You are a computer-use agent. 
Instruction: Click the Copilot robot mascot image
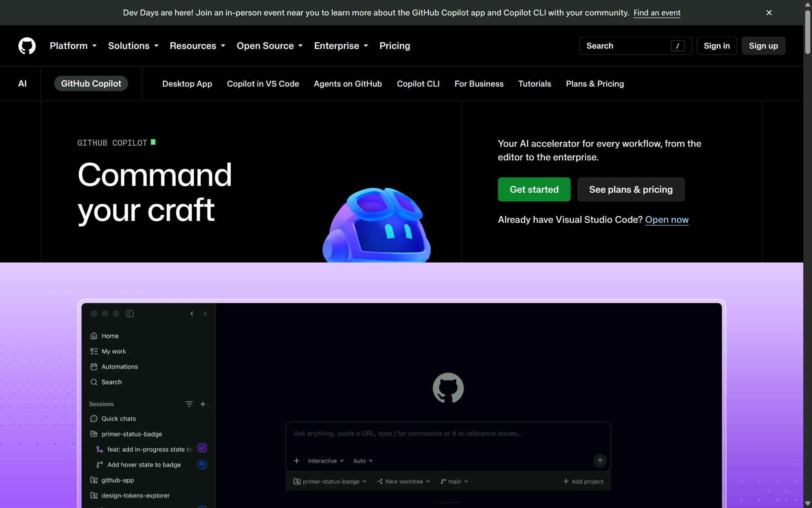[377, 225]
